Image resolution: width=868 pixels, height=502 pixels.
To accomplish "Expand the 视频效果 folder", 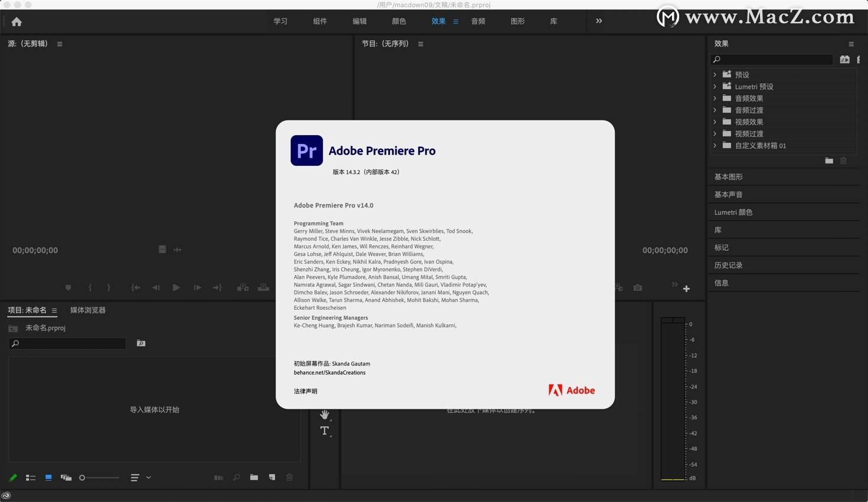I will point(715,122).
